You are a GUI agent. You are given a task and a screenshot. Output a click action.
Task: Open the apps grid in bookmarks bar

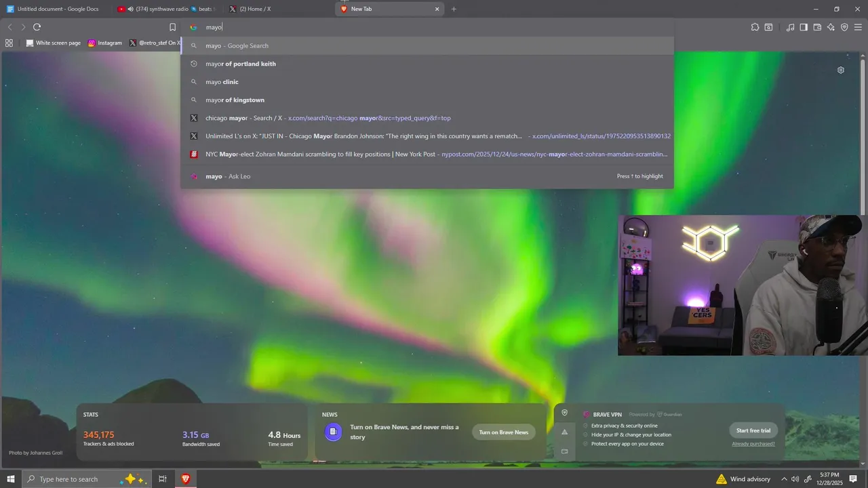(9, 43)
